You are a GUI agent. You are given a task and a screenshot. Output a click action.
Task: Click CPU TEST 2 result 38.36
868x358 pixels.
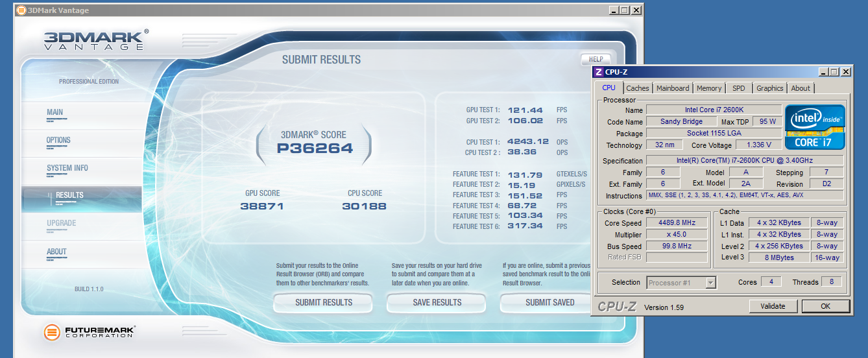(x=522, y=152)
